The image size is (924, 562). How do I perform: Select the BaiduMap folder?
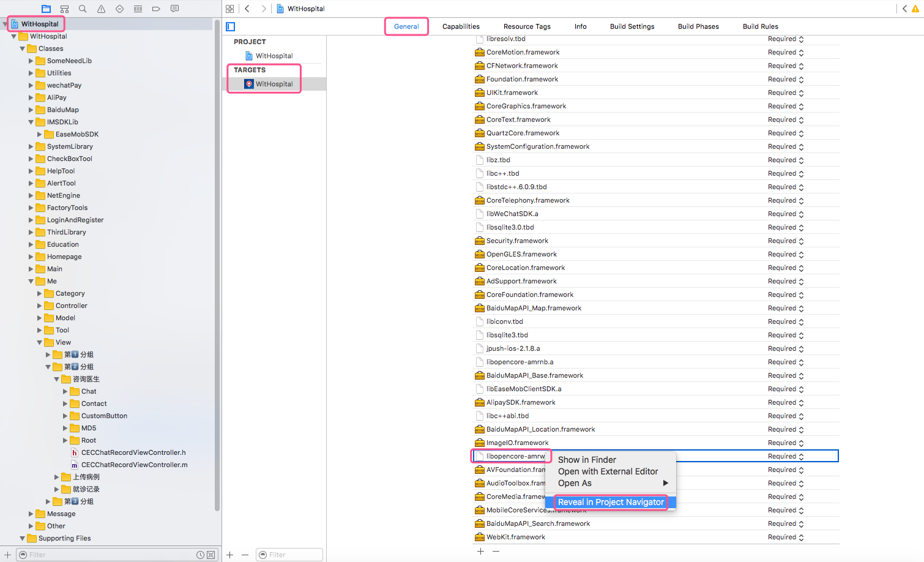point(62,110)
